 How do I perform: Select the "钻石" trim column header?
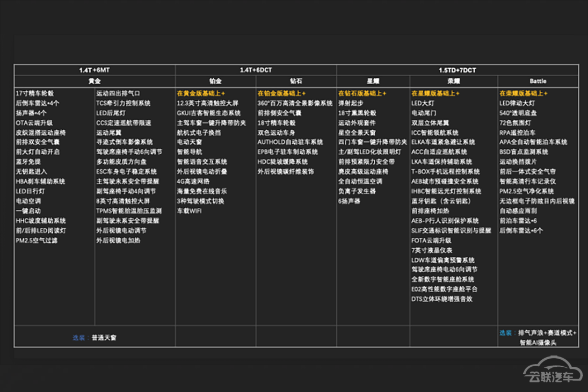296,81
